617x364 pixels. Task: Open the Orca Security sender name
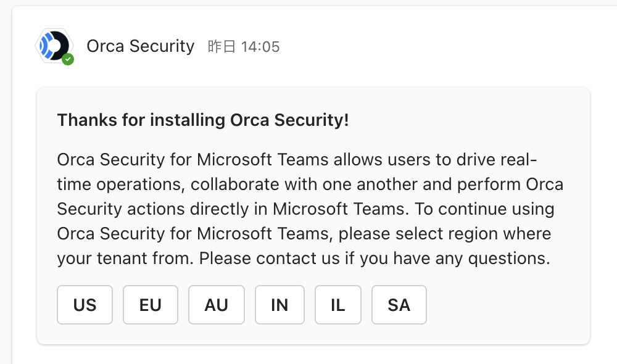pos(141,46)
